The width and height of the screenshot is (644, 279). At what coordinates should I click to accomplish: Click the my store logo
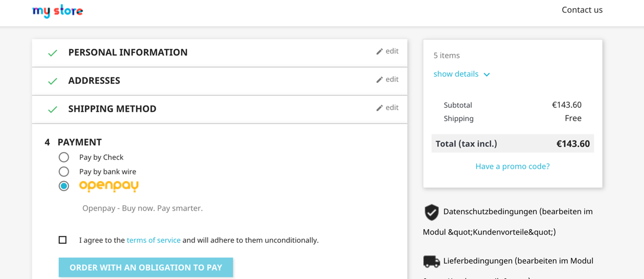coord(58,11)
